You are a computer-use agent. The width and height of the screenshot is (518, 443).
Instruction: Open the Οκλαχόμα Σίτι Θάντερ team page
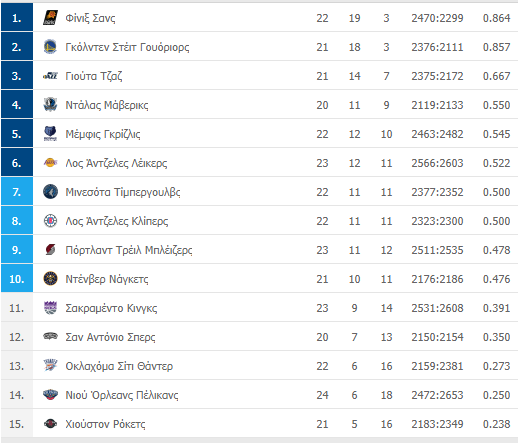[x=119, y=366]
